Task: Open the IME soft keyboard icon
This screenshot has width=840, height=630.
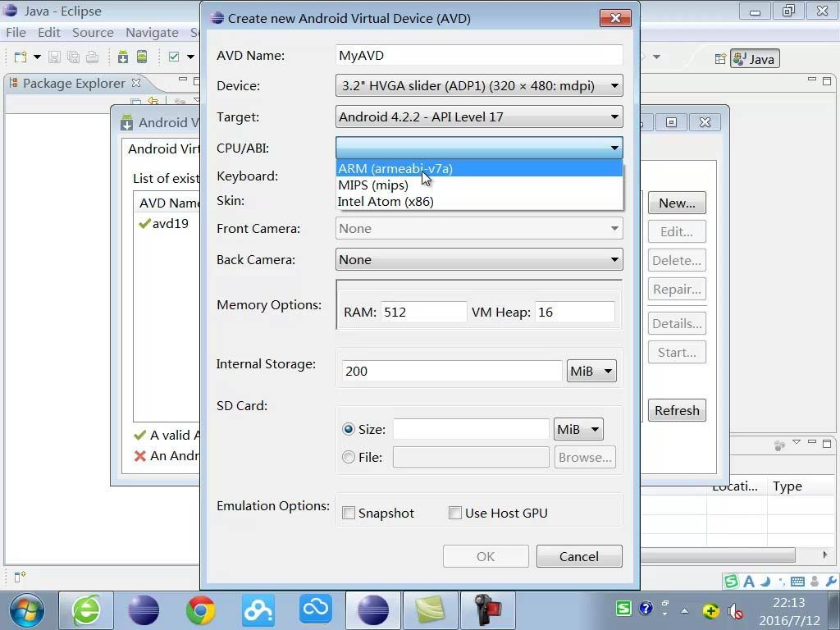Action: [x=797, y=581]
